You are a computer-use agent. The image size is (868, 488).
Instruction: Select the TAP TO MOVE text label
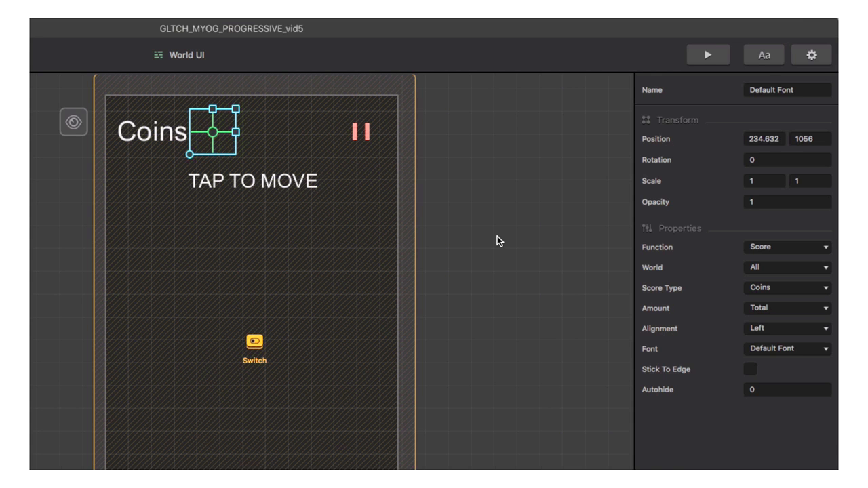[252, 181]
